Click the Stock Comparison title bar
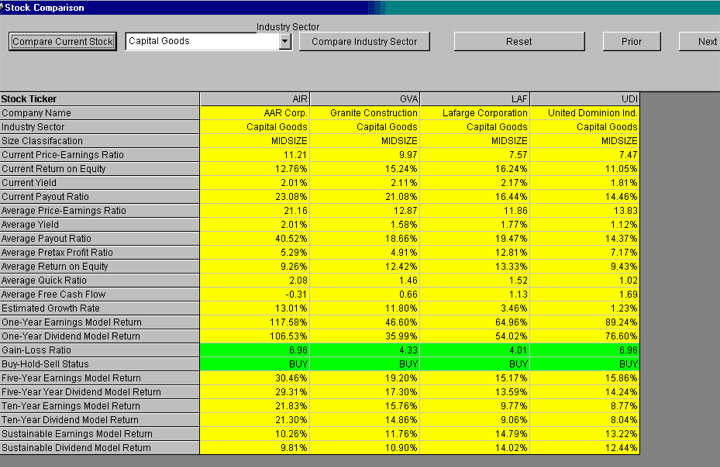Screen dimensions: 720x467 [x=360, y=7]
